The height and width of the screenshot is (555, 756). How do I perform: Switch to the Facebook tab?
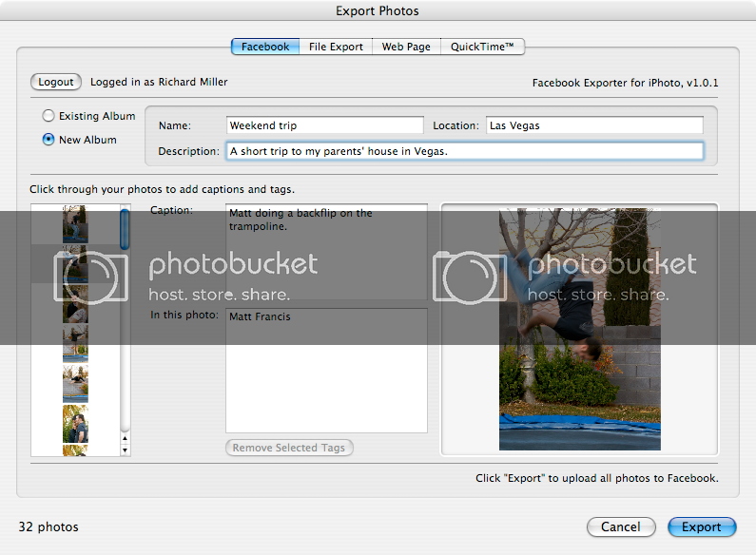265,47
